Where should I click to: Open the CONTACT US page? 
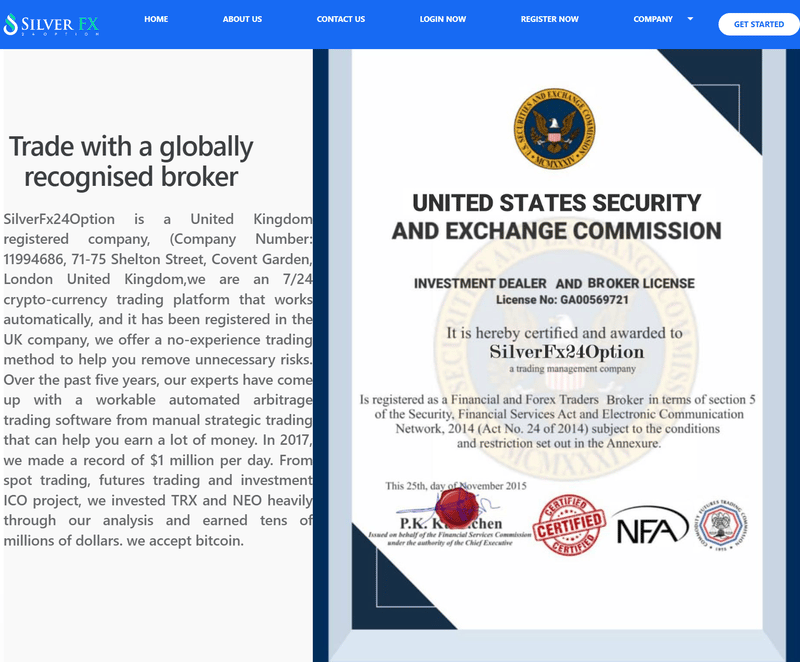click(x=341, y=19)
